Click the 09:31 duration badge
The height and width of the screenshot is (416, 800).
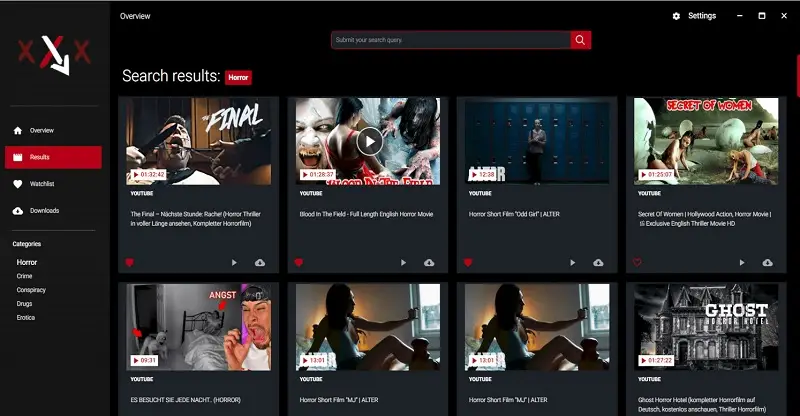point(144,360)
